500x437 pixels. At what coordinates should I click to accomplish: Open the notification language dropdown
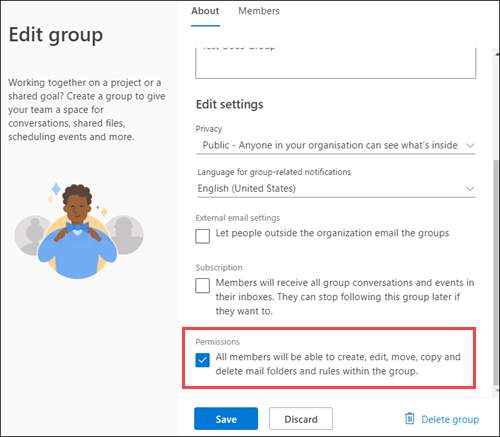click(x=336, y=189)
